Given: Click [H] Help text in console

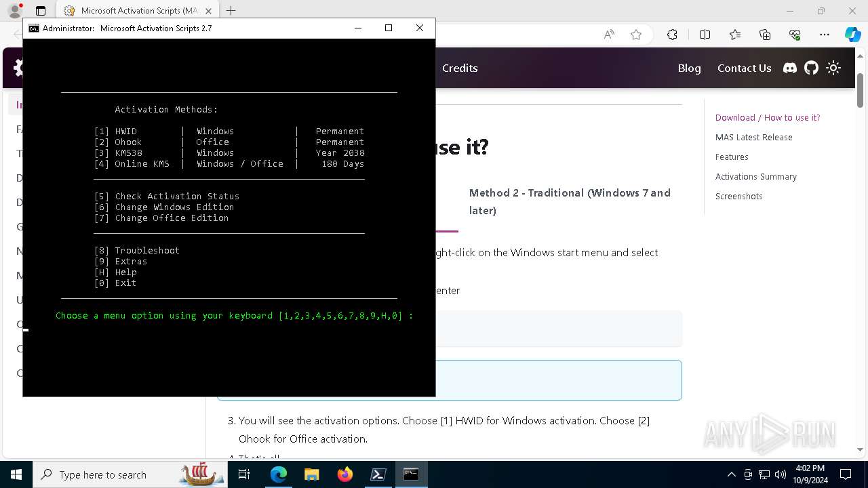Looking at the screenshot, I should coord(115,272).
